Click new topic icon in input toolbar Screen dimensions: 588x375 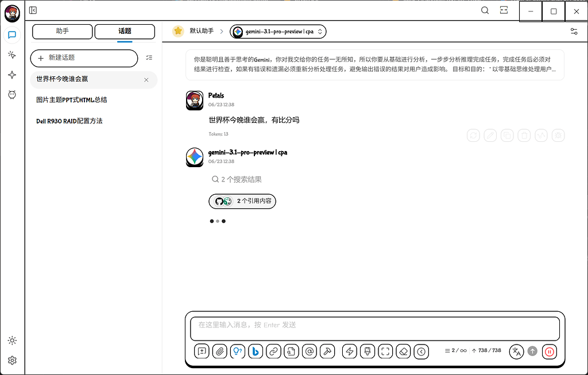(202, 352)
